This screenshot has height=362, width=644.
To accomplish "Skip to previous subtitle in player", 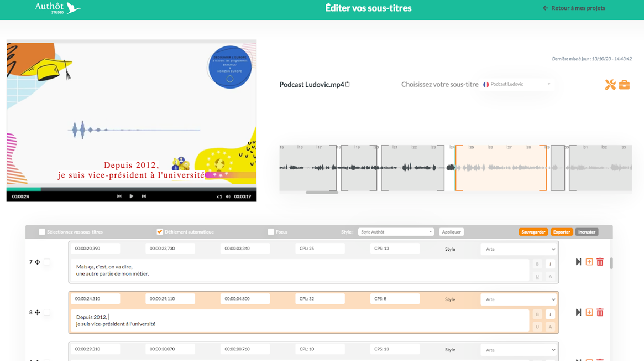I will pyautogui.click(x=119, y=196).
